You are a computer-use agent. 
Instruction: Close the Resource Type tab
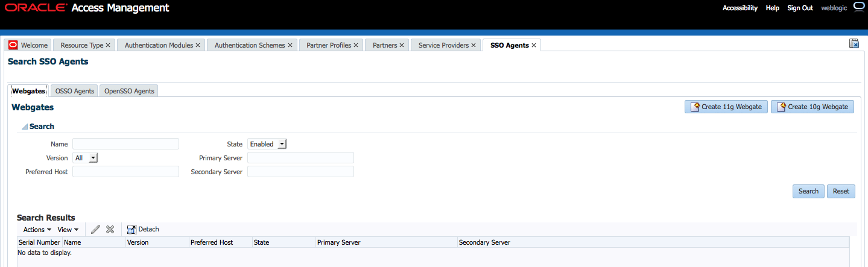click(108, 45)
